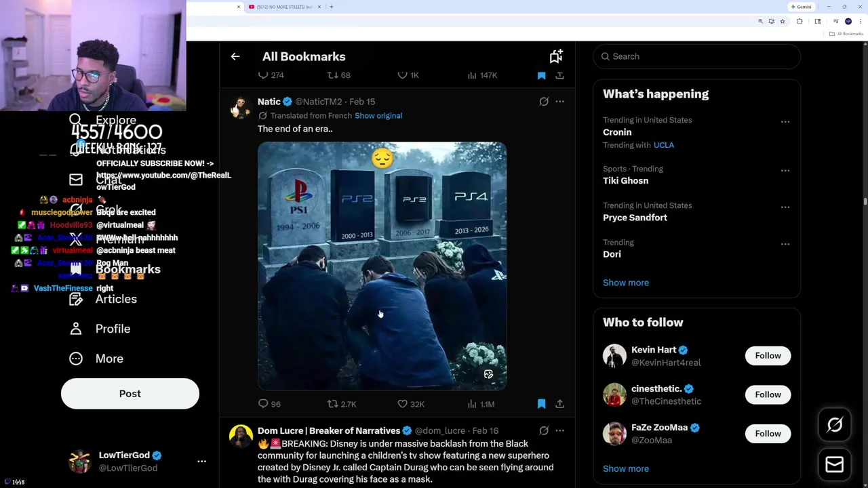Open the @NaticTM2 handle link

318,102
